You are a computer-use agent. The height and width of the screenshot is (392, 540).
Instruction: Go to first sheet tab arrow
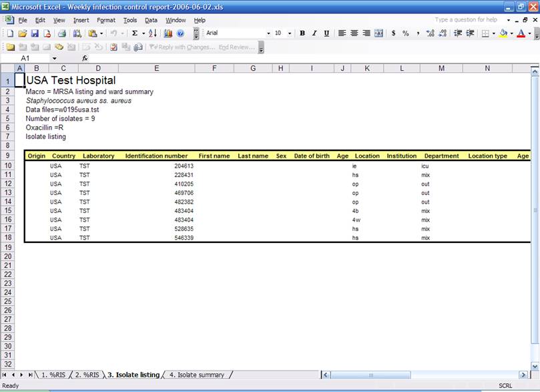[x=5, y=375]
